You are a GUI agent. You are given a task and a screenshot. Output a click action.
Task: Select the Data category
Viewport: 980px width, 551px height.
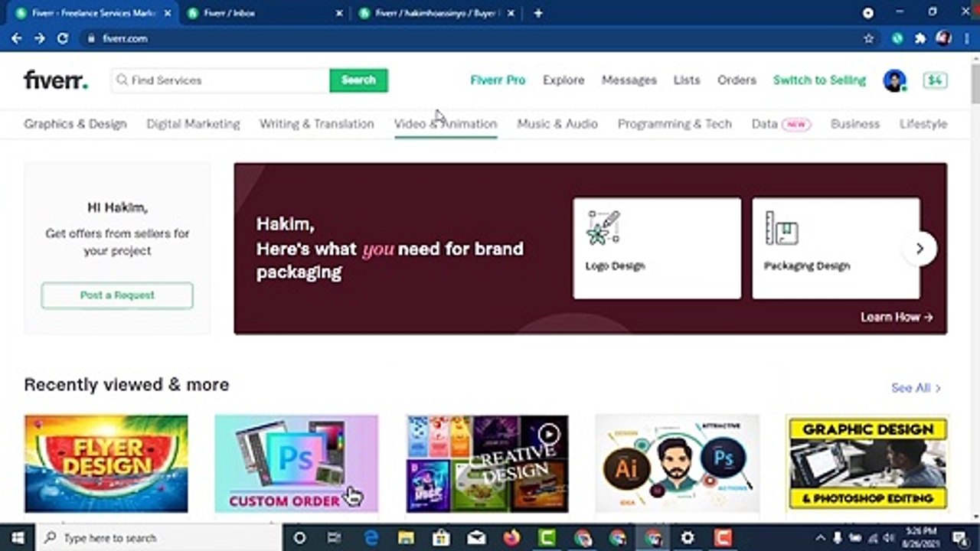(764, 124)
